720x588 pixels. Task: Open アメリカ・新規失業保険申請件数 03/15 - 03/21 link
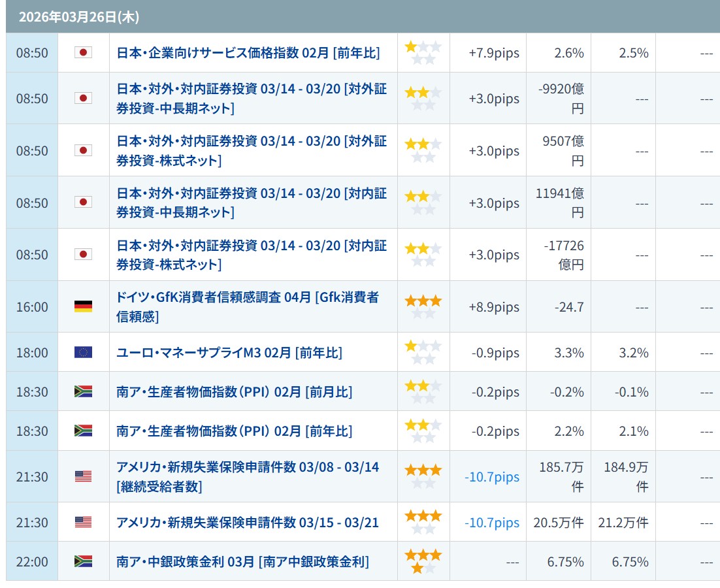[x=247, y=523]
